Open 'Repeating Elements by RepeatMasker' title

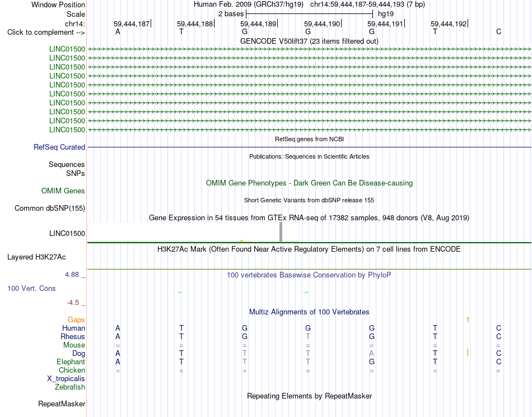(309, 396)
